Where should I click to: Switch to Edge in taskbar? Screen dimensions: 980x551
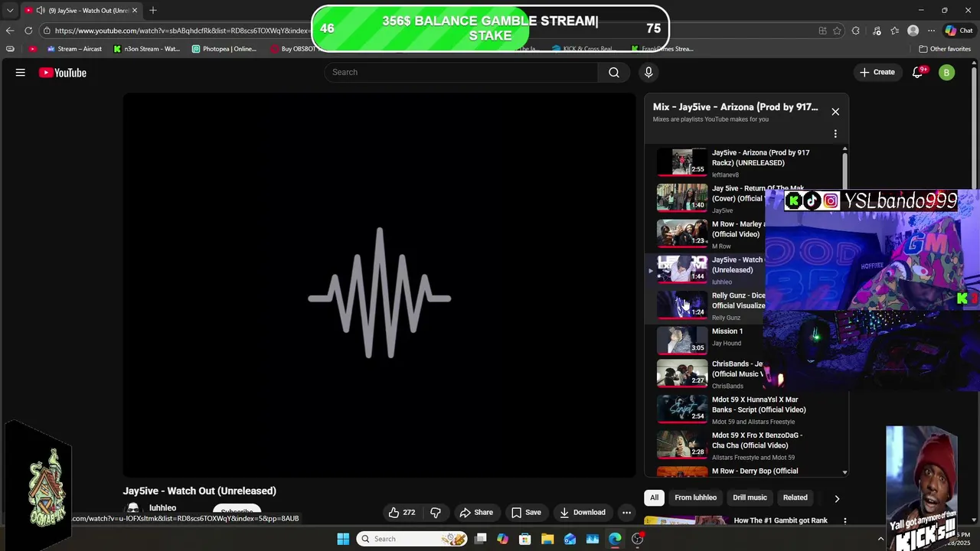[615, 539]
